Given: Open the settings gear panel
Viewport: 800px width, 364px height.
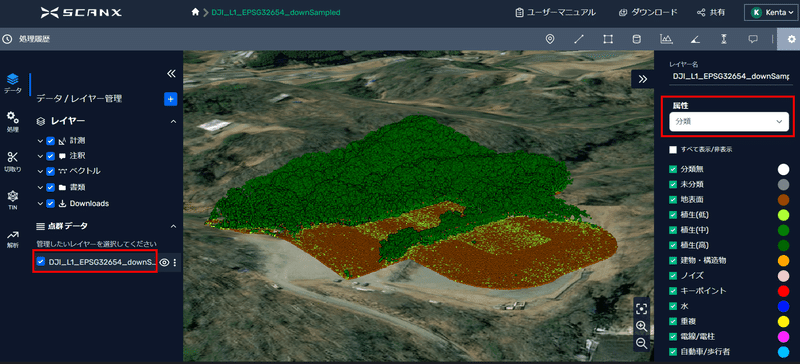Looking at the screenshot, I should [x=791, y=39].
